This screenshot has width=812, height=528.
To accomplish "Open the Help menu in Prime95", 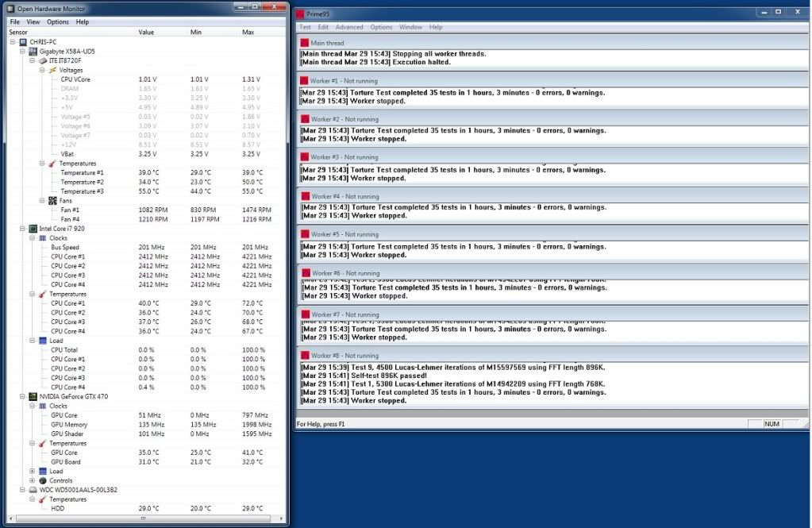I will 436,27.
